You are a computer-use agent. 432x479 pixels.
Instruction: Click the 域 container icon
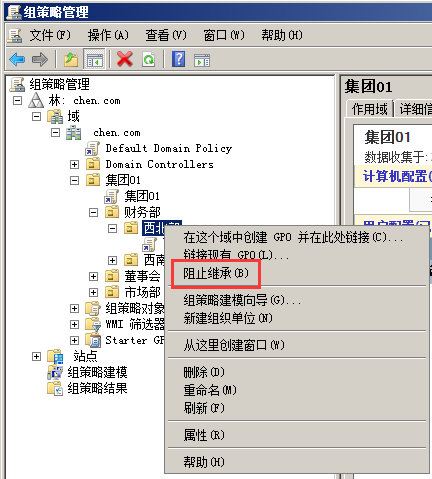click(x=55, y=116)
